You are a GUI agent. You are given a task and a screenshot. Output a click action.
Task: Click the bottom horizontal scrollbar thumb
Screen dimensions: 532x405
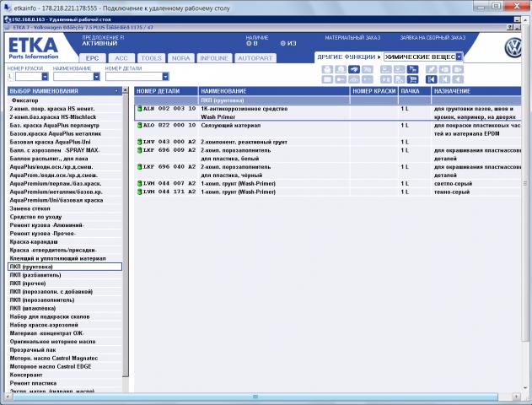tap(255, 397)
